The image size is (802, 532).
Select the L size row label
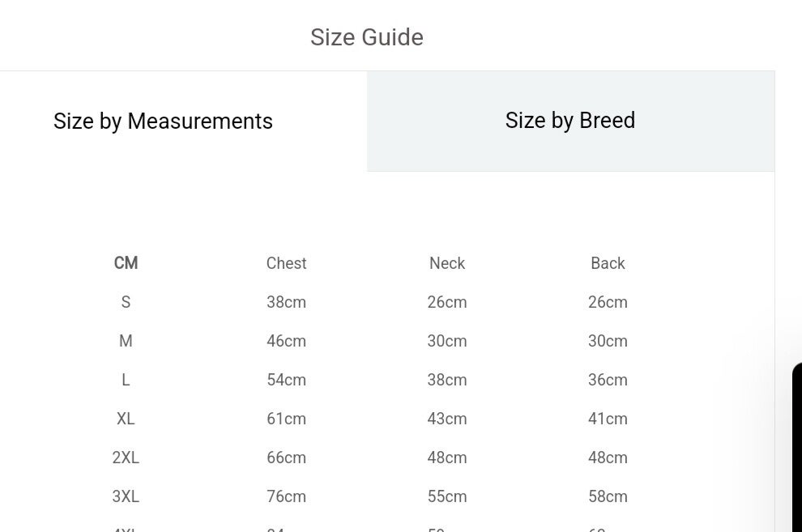click(126, 380)
